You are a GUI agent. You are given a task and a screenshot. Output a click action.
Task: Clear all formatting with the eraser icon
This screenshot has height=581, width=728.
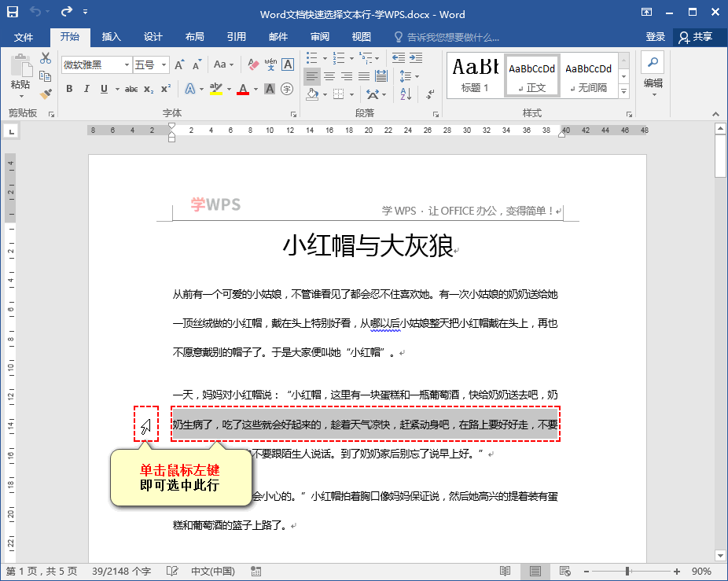click(x=253, y=64)
